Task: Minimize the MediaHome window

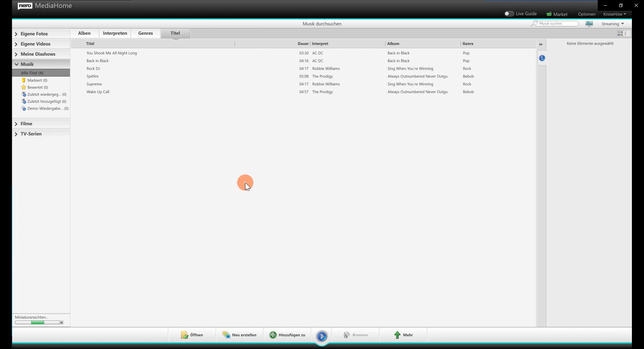Action: (x=605, y=5)
